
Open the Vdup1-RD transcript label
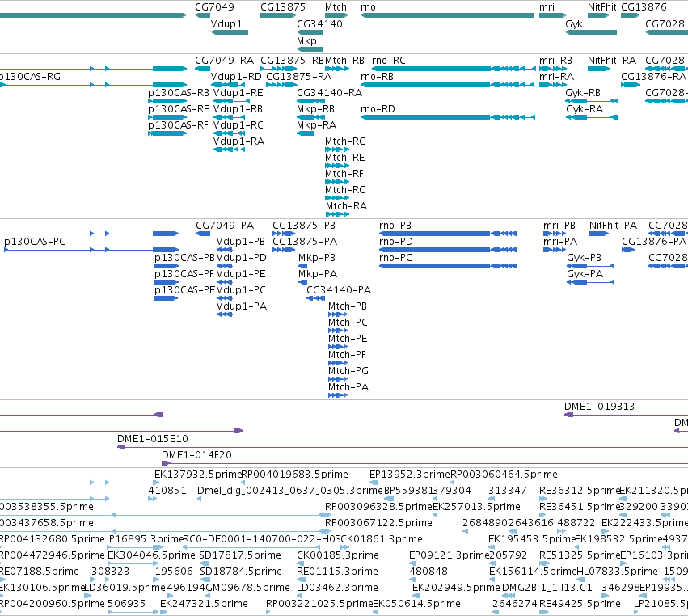tap(236, 76)
